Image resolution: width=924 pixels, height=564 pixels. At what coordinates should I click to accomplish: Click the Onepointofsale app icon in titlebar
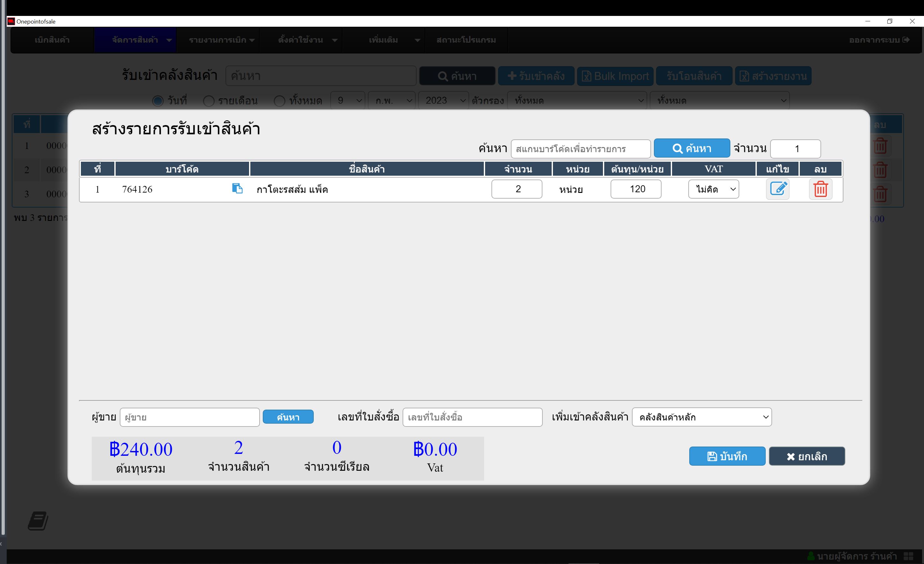(11, 21)
